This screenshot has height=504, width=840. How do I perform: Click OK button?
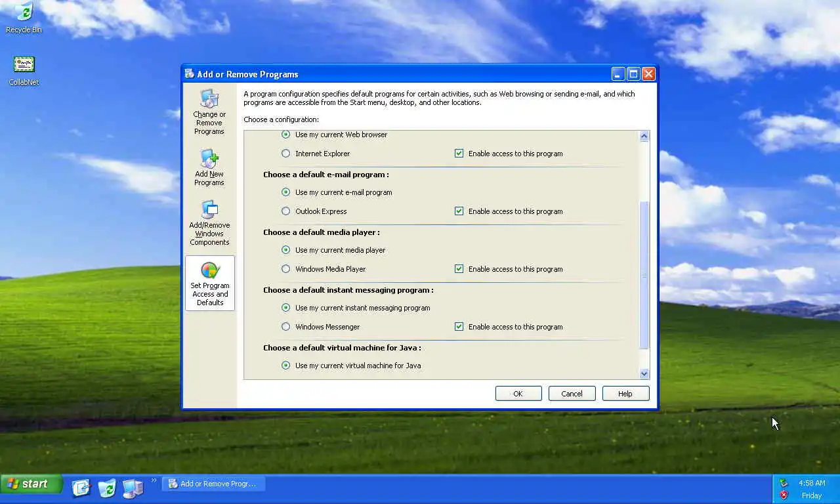pos(518,394)
